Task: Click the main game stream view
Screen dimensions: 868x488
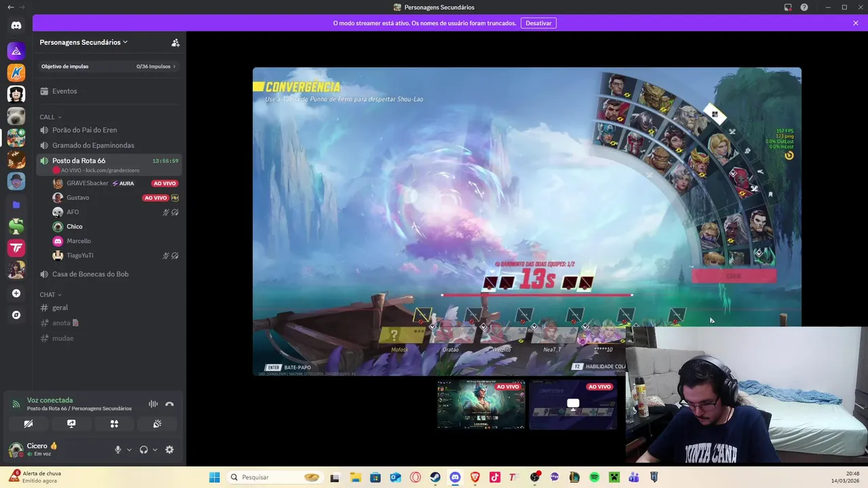Action: point(527,221)
